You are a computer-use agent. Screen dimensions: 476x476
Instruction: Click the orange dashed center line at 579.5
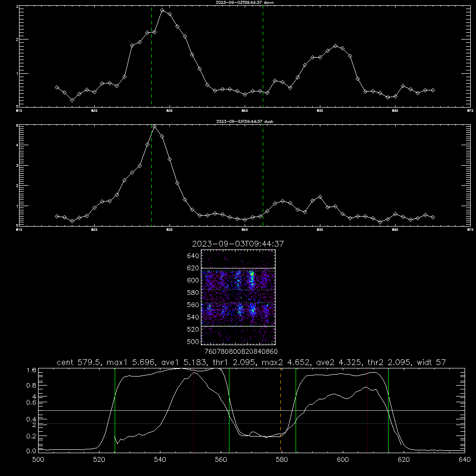(280, 410)
